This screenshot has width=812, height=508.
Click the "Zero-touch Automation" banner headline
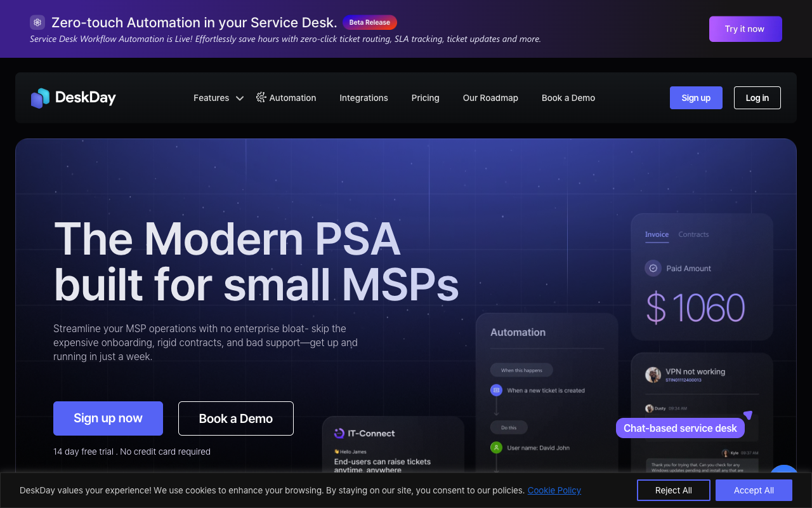click(194, 22)
